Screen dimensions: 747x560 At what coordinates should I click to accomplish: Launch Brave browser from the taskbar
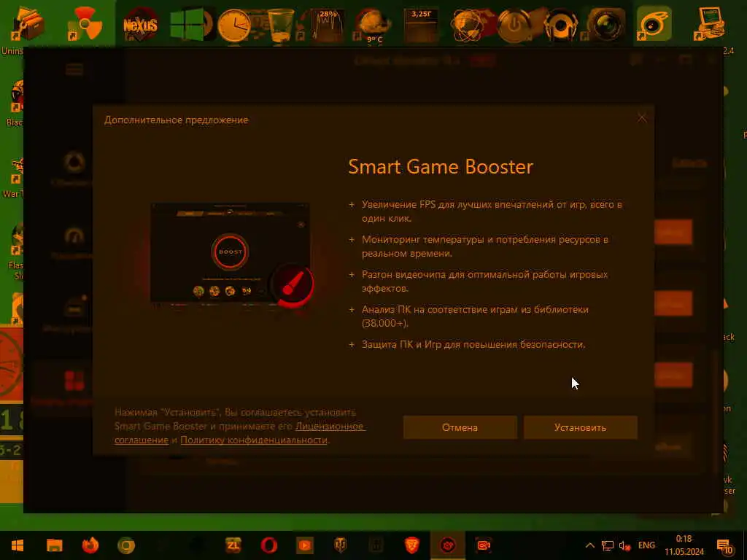coord(412,545)
